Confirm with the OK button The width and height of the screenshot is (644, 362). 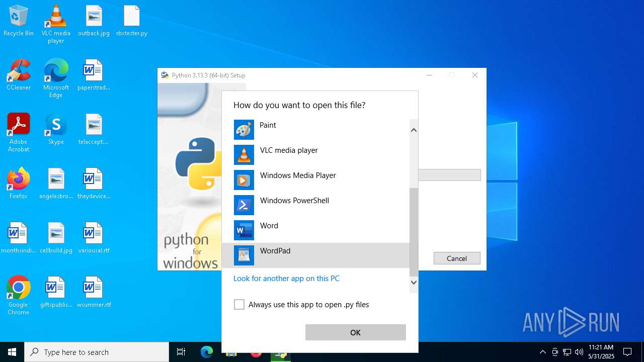pos(355,332)
